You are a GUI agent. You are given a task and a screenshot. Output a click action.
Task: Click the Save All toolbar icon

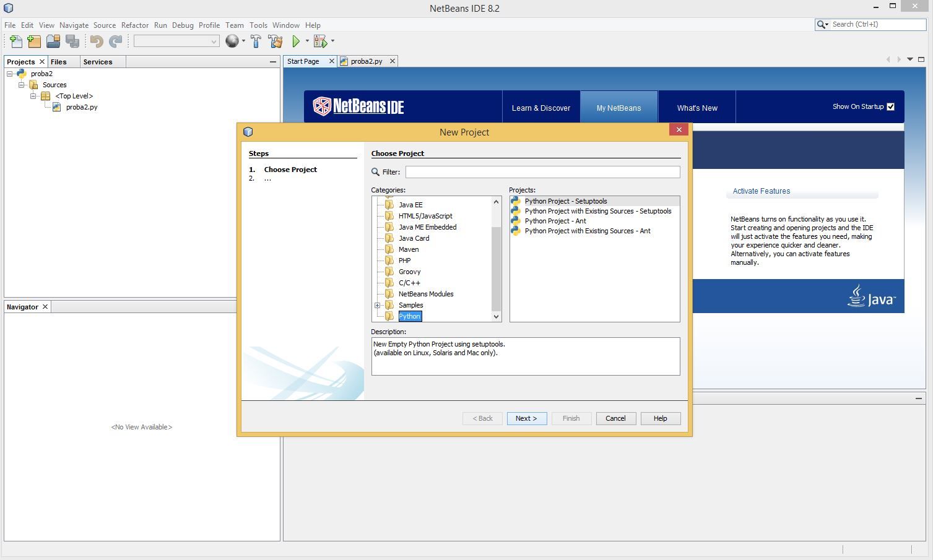(x=72, y=41)
